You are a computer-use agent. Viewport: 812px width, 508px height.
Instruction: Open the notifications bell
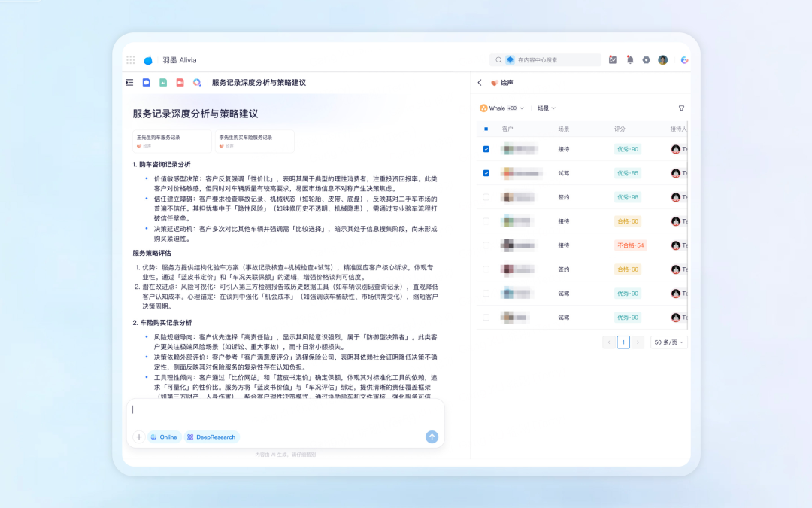629,59
